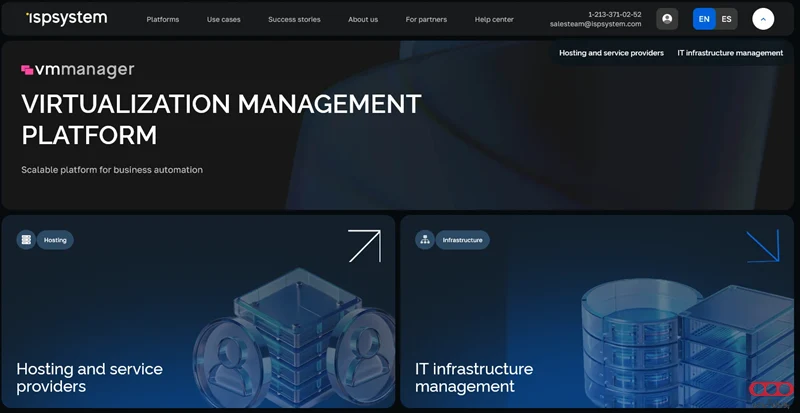
Task: Open the About us menu
Action: (363, 19)
